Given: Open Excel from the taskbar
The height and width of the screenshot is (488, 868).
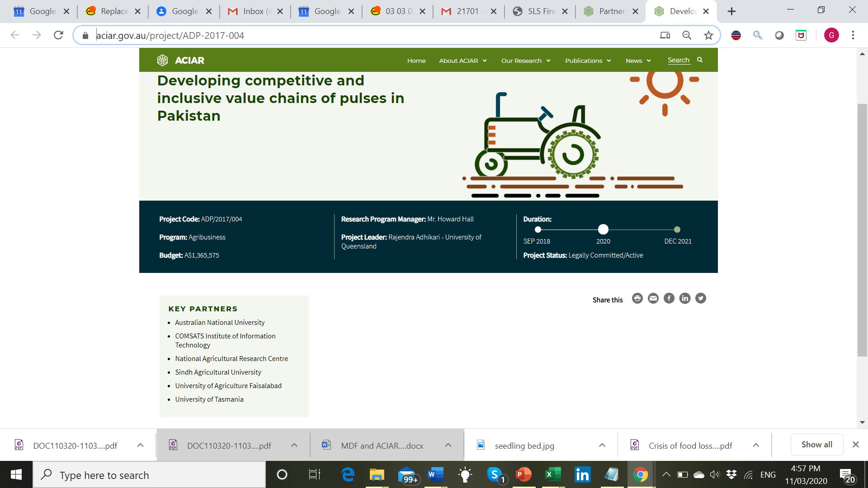Looking at the screenshot, I should [553, 474].
